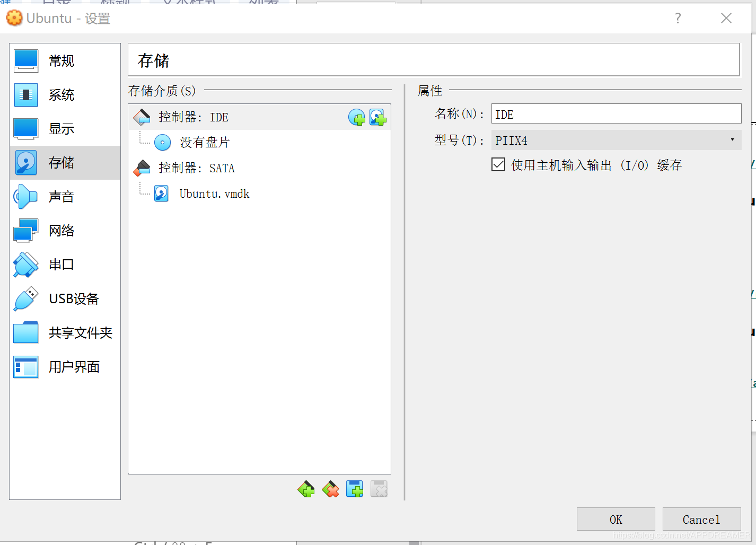Click the IDE controller chip icon
This screenshot has height=545, width=756.
click(x=142, y=117)
